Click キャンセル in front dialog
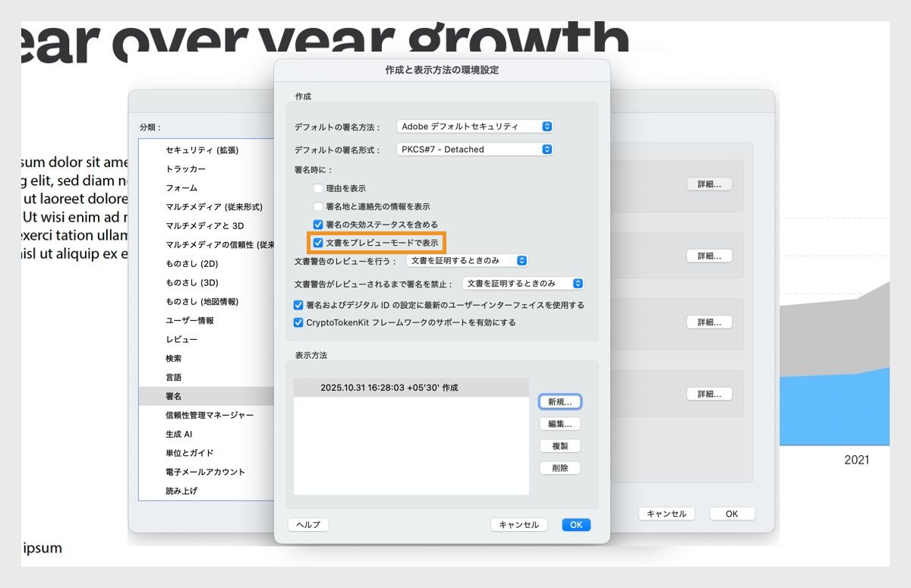 (519, 524)
